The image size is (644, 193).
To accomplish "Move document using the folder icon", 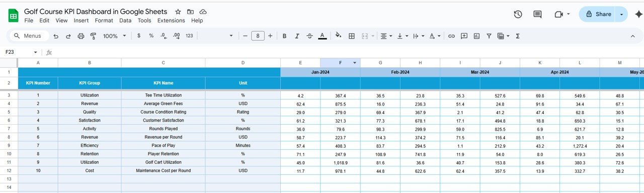I will (x=190, y=12).
